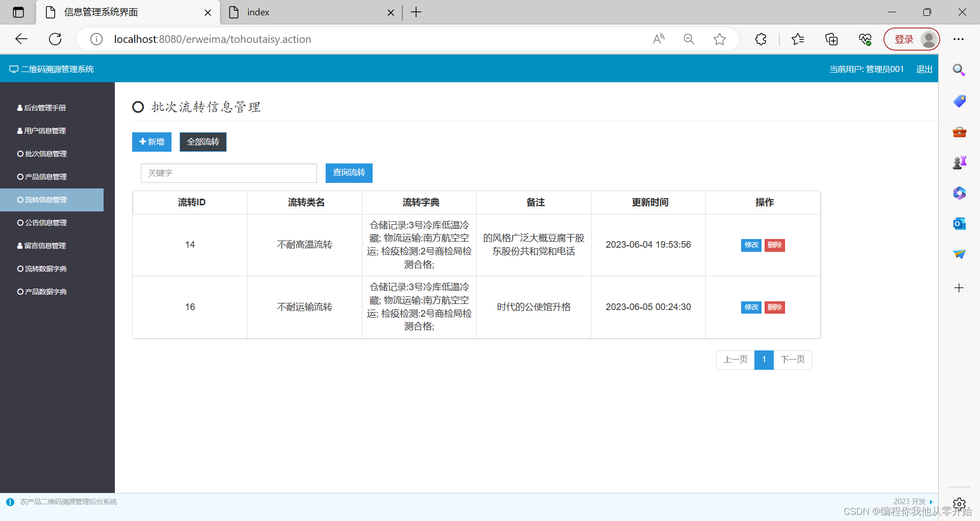Add a new sidebar app via plus icon
This screenshot has width=980, height=521.
[x=959, y=288]
